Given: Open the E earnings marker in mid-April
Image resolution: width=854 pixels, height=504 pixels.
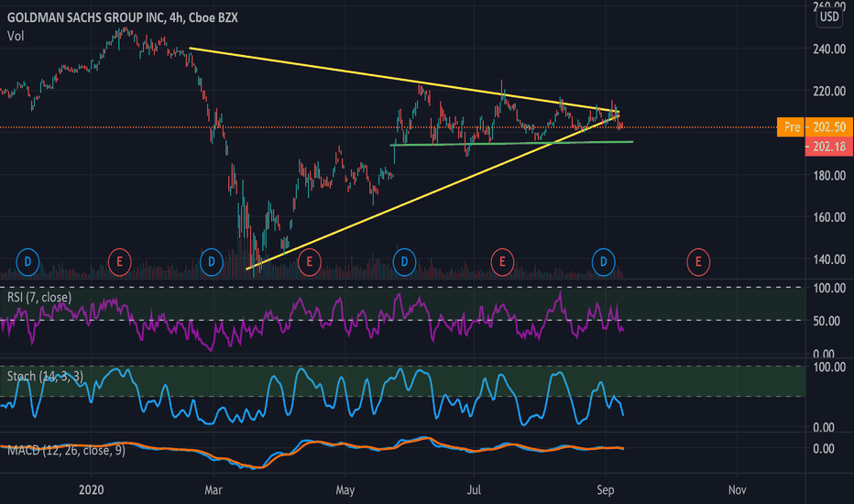Looking at the screenshot, I should coord(310,262).
